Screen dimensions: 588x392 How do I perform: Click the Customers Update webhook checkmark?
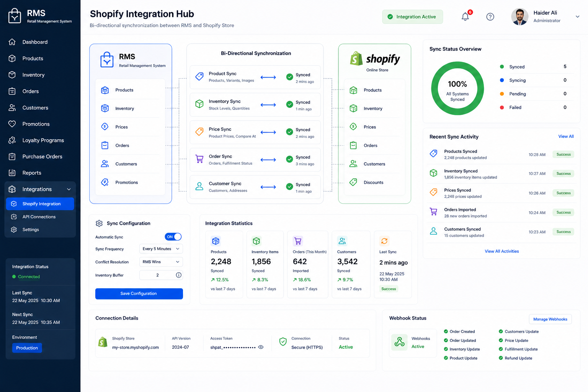point(501,332)
